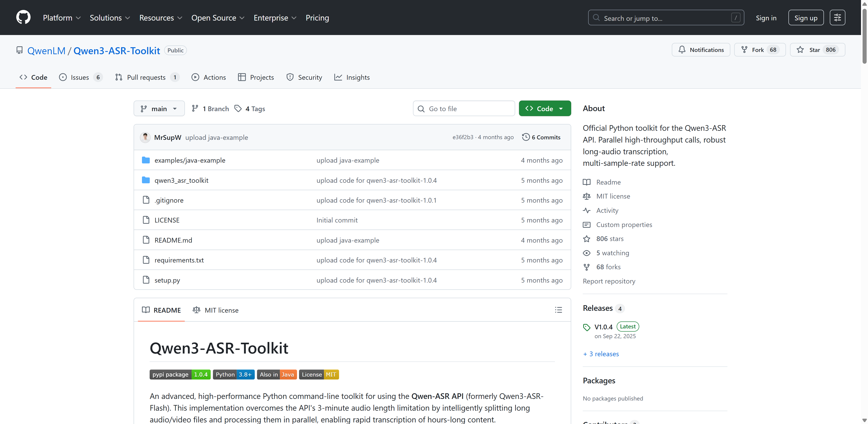Screen dimensions: 868x424
Task: Expand the Platform menu
Action: pos(62,18)
